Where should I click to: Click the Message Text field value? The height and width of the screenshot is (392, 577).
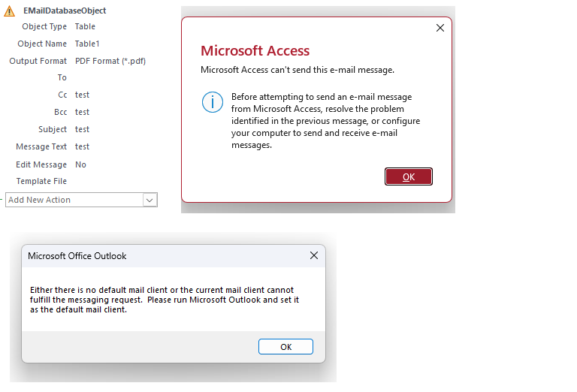coord(82,146)
